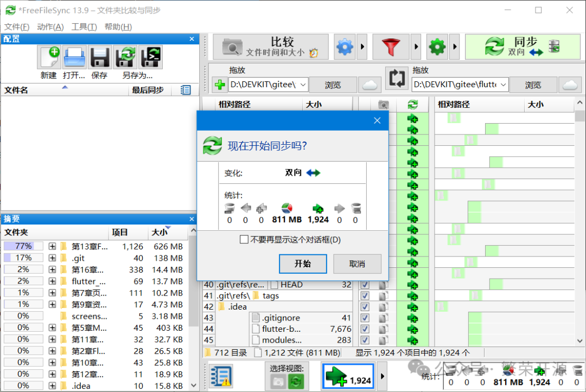Uncheck the row 42 .idea checkbox
The height and width of the screenshot is (392, 586).
(365, 307)
